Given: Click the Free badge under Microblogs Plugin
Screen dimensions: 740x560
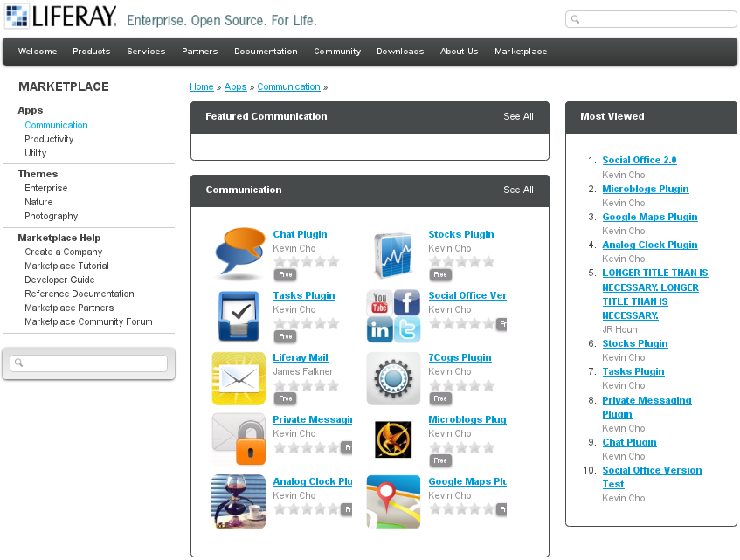Looking at the screenshot, I should 440,460.
